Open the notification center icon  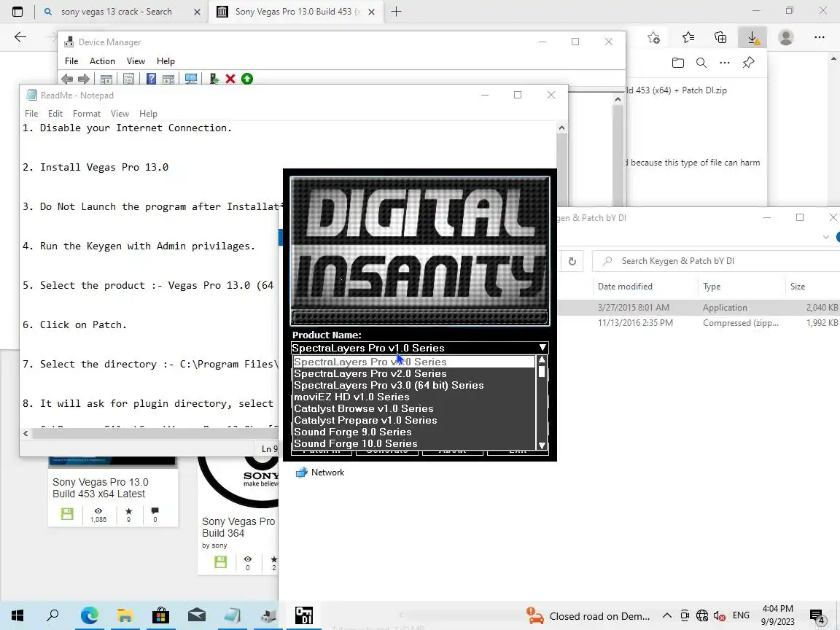[817, 616]
